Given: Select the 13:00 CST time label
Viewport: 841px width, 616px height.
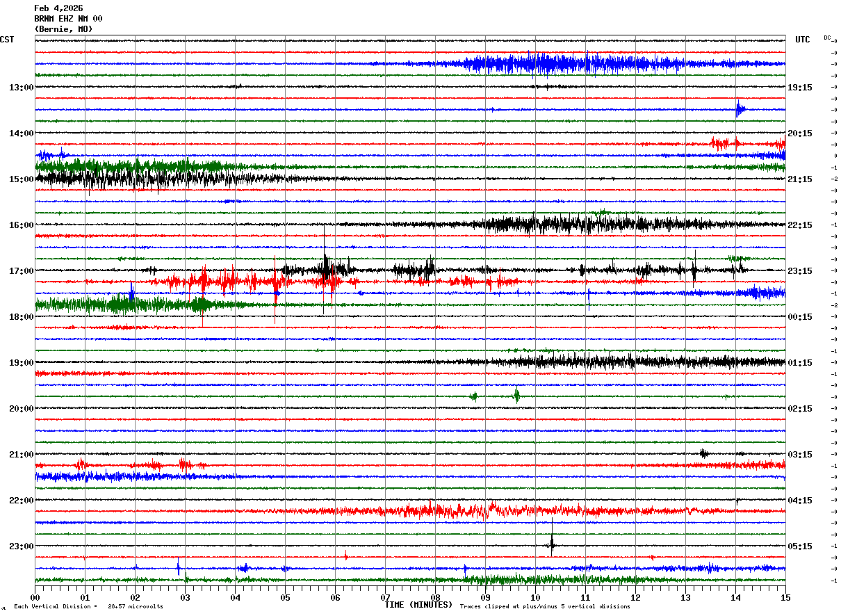Looking at the screenshot, I should tap(21, 88).
